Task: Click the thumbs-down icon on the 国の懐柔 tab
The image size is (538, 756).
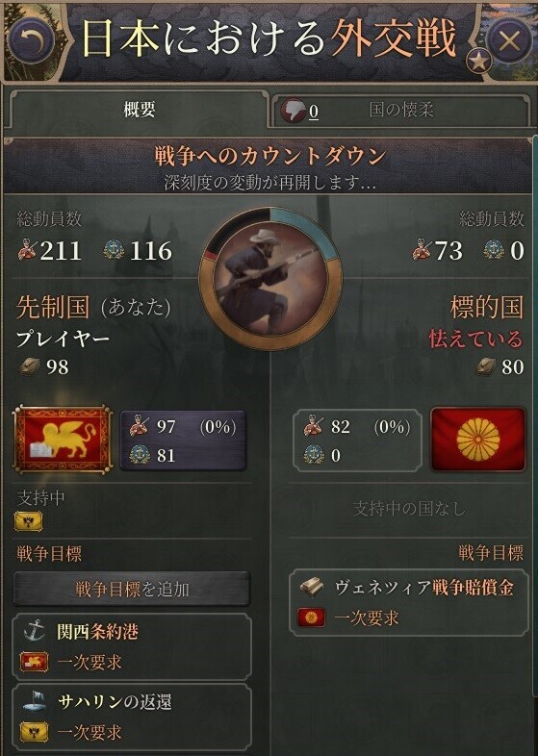Action: pyautogui.click(x=294, y=112)
